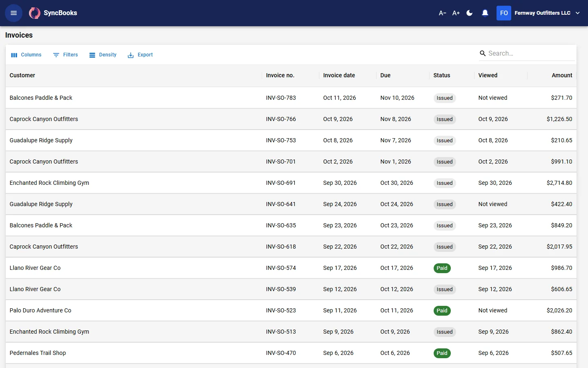This screenshot has height=368, width=588.
Task: Click invoice number INV-SO-641
Action: (x=281, y=204)
